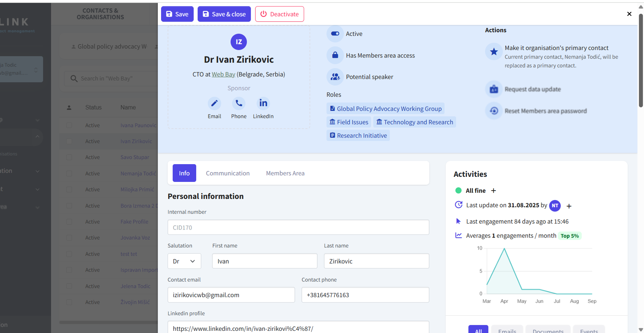The width and height of the screenshot is (644, 333).
Task: Click the Reset Members area password icon
Action: (x=494, y=111)
